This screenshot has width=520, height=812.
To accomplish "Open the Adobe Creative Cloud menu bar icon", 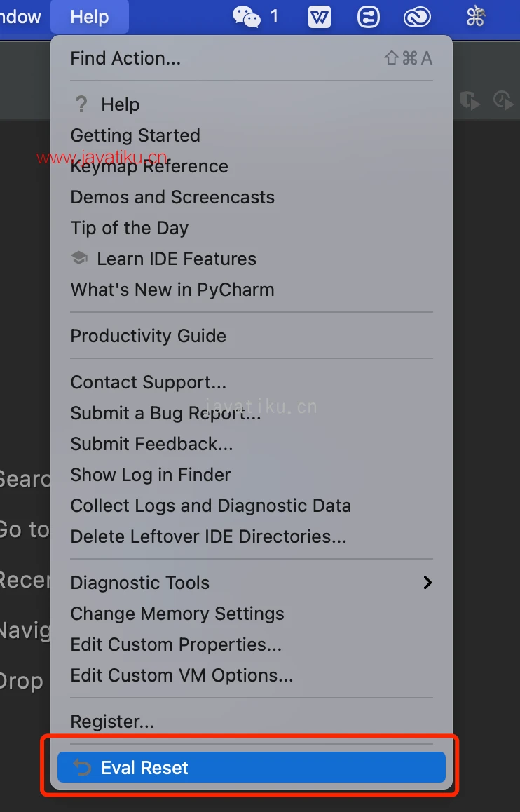I will pos(417,17).
